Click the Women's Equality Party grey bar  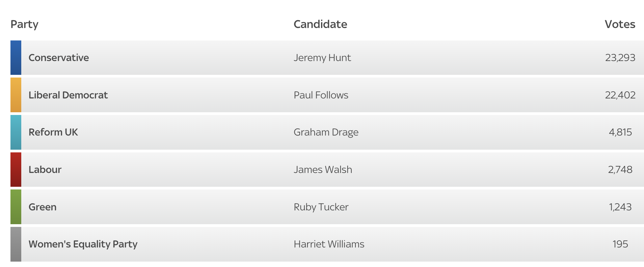click(x=16, y=244)
